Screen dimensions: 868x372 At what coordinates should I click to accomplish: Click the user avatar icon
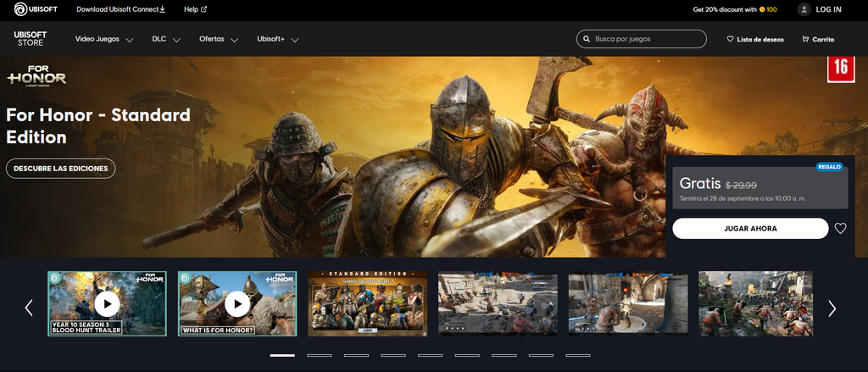(x=804, y=9)
